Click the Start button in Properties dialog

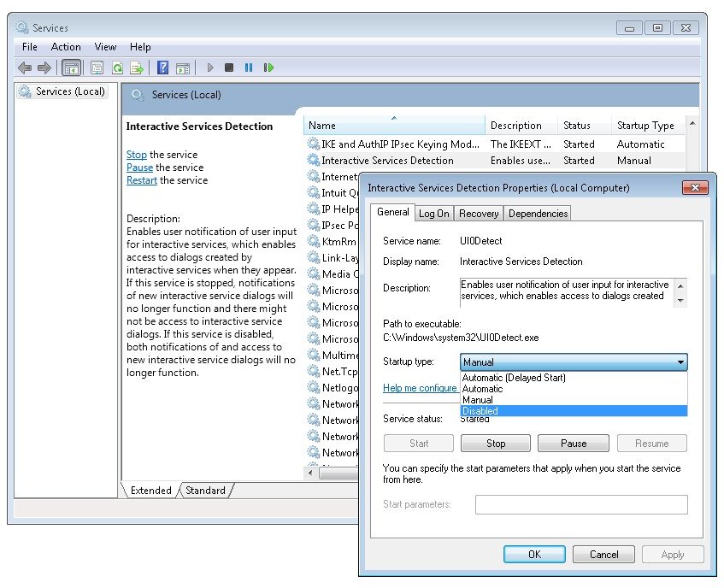pos(419,443)
